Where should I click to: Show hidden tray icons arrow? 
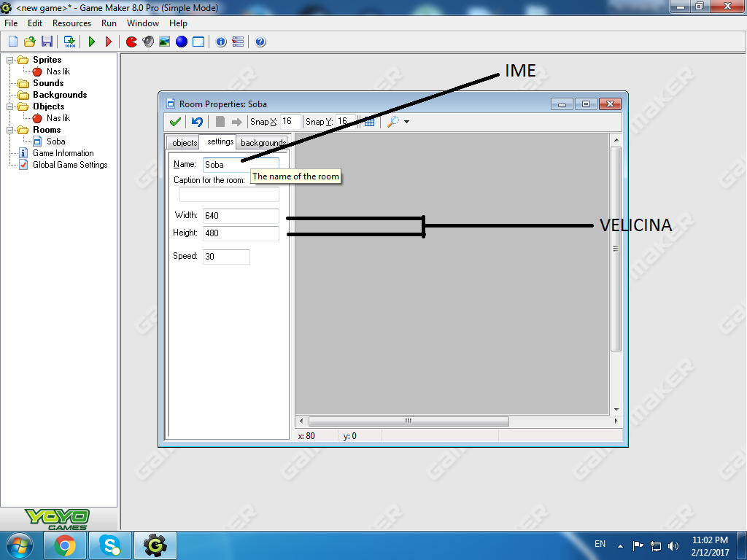tap(620, 546)
